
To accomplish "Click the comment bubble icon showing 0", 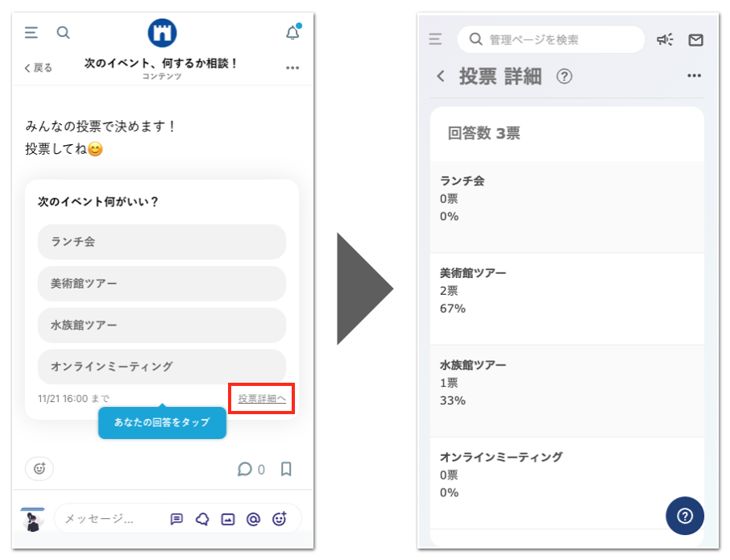I will point(244,468).
